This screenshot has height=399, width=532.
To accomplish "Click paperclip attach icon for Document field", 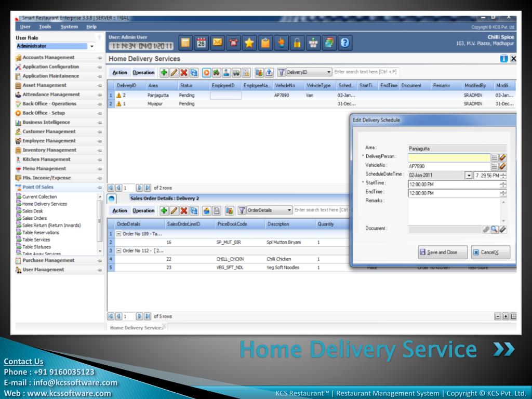I will 486,230.
